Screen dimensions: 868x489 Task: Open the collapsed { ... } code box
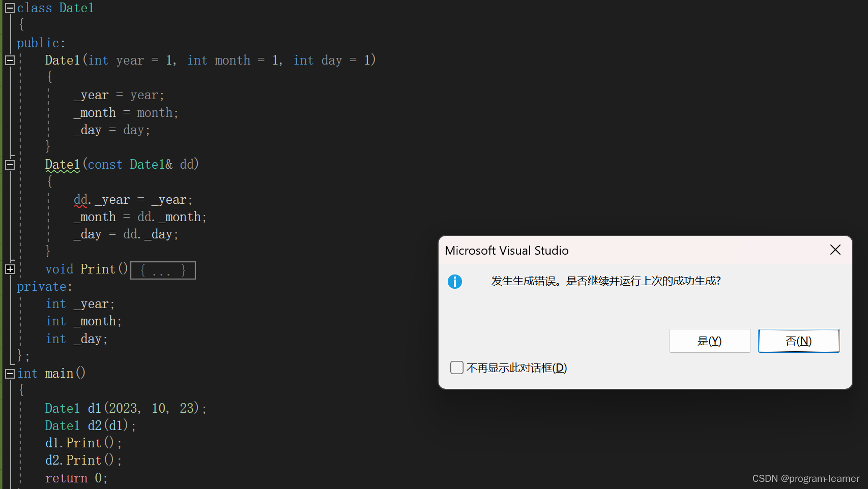click(x=163, y=270)
